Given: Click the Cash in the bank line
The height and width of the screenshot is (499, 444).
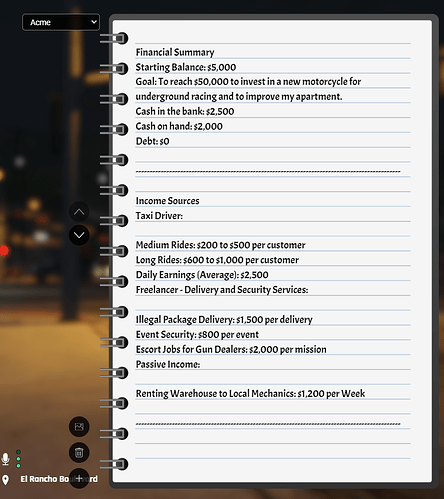Looking at the screenshot, I should [x=185, y=111].
